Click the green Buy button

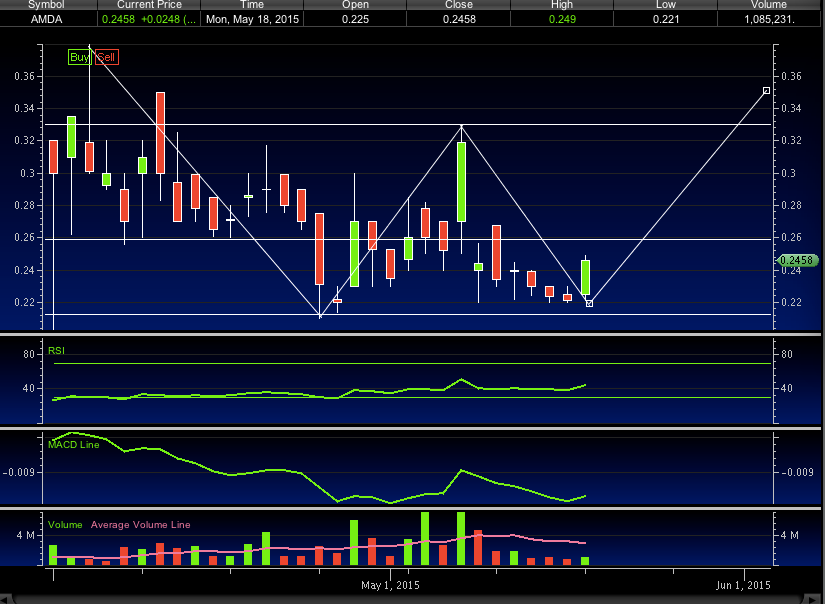[x=79, y=57]
